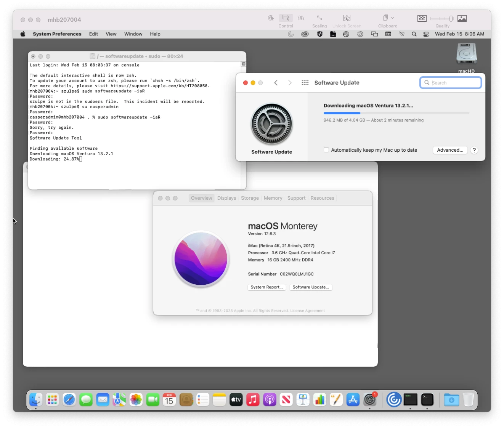504x428 pixels.
Task: Click Screen Mirroring menu bar icon
Action: tap(374, 34)
